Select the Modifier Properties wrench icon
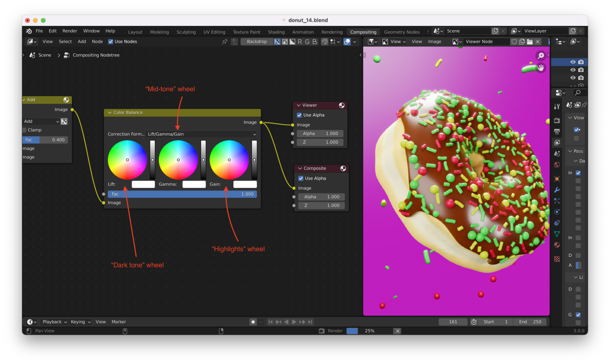This screenshot has width=610, height=364. (557, 189)
